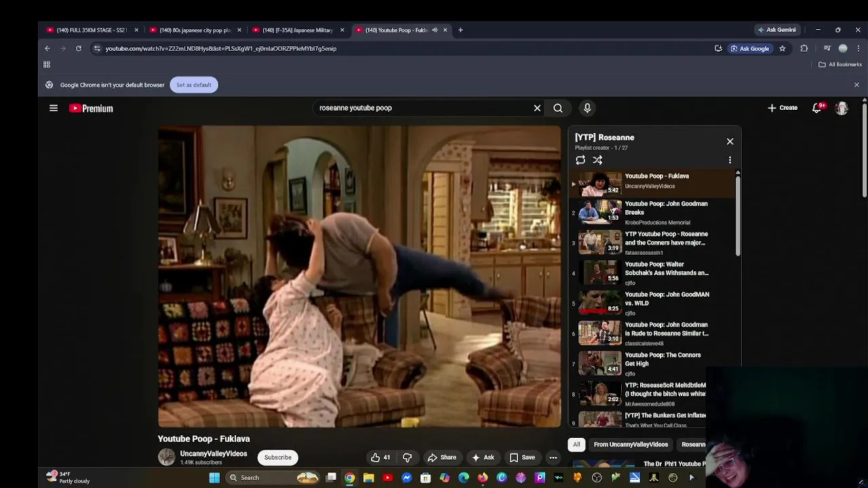Open media controls icon in toolbar

tap(827, 49)
